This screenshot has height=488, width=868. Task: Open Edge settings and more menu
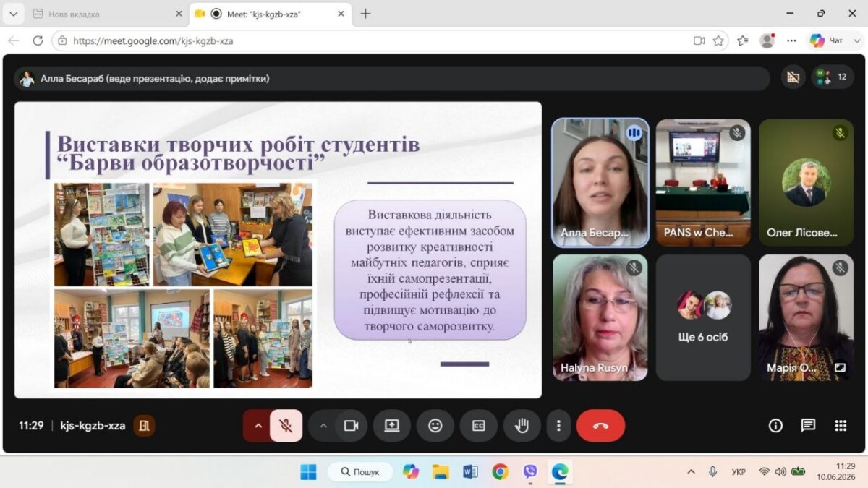pos(792,40)
